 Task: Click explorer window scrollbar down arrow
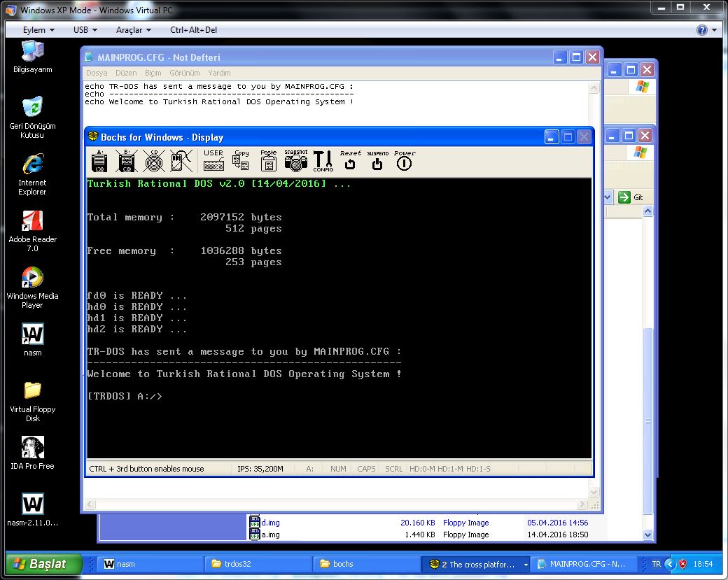[647, 535]
